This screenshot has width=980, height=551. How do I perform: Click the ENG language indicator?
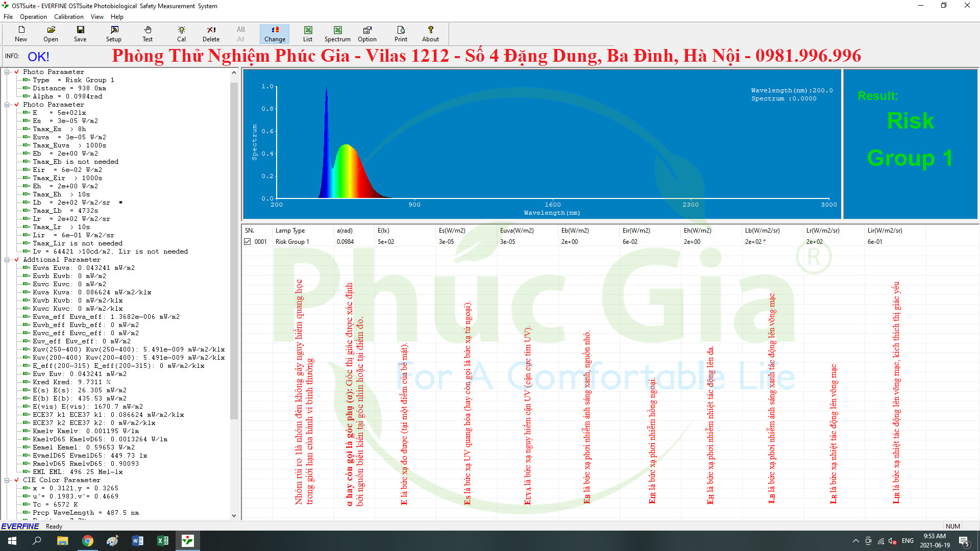[x=908, y=541]
